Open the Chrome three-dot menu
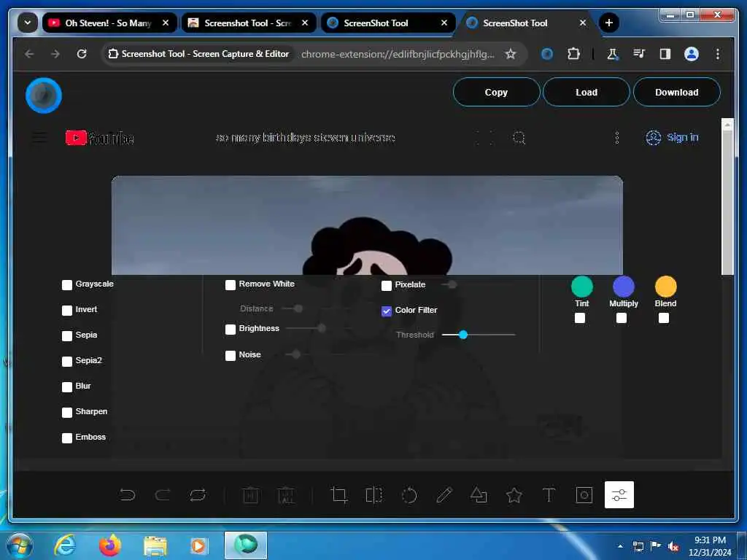This screenshot has width=747, height=560. [718, 54]
